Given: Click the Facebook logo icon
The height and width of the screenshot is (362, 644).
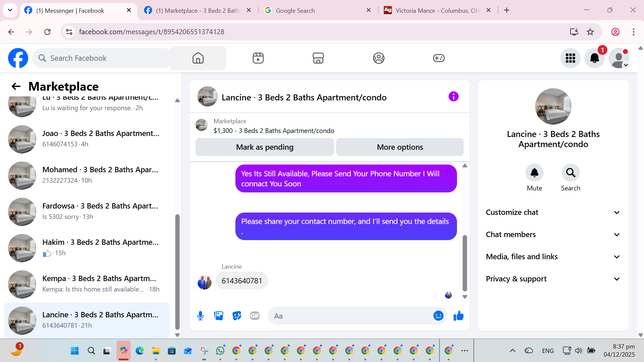Looking at the screenshot, I should click(18, 58).
